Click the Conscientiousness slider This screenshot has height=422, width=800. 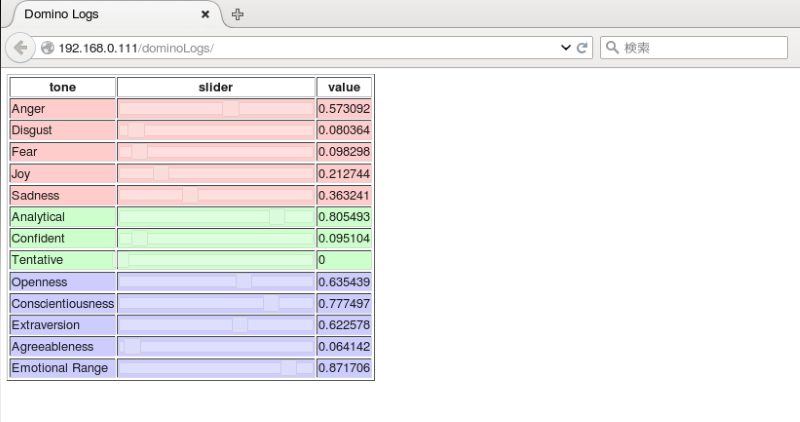pos(216,304)
